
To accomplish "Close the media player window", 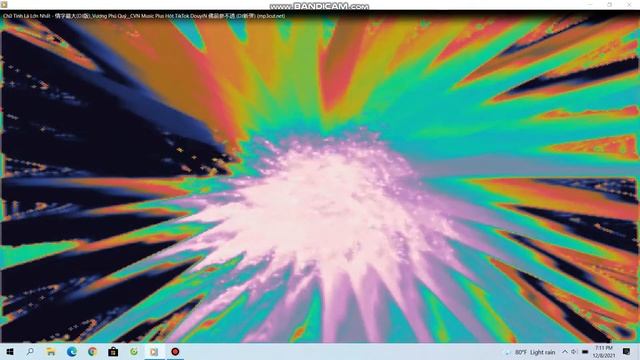I will [x=629, y=4].
